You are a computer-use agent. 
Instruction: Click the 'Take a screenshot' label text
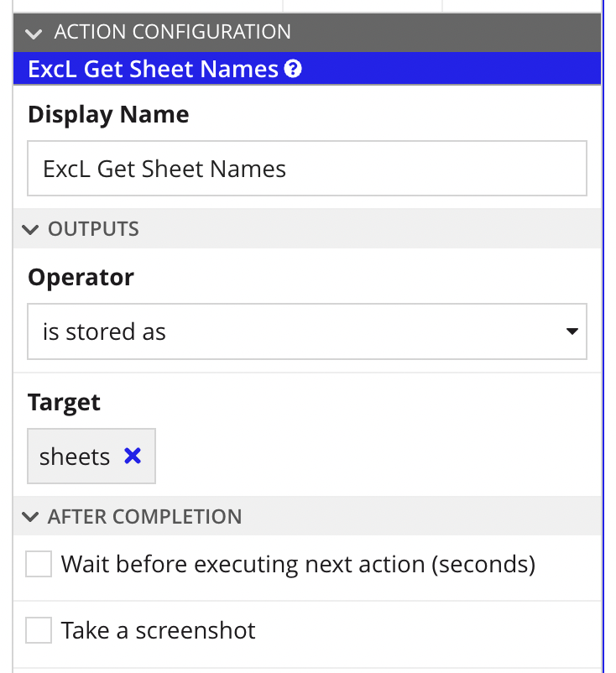coord(158,630)
